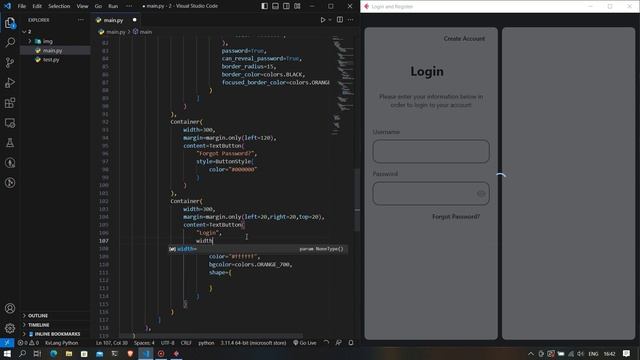The width and height of the screenshot is (640, 360).
Task: Expand the Outline section
Action: pyautogui.click(x=55, y=316)
